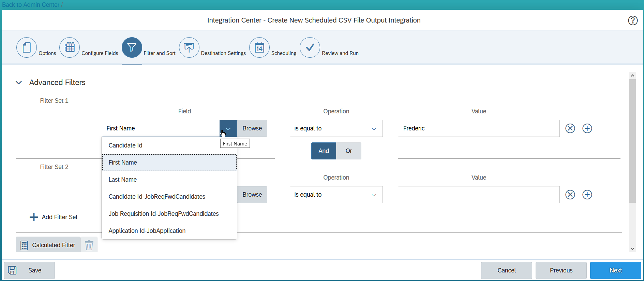Choose Job Requisition Id-JobReqFwdCandidates option
The height and width of the screenshot is (281, 644).
point(169,214)
